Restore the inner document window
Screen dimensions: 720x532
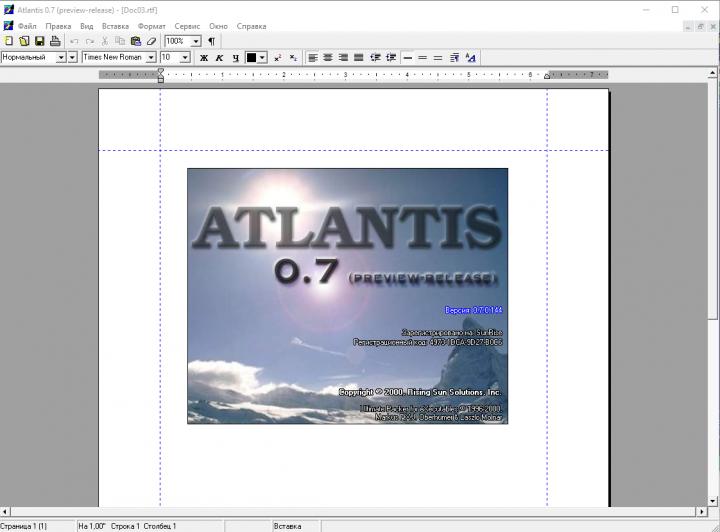pyautogui.click(x=700, y=27)
